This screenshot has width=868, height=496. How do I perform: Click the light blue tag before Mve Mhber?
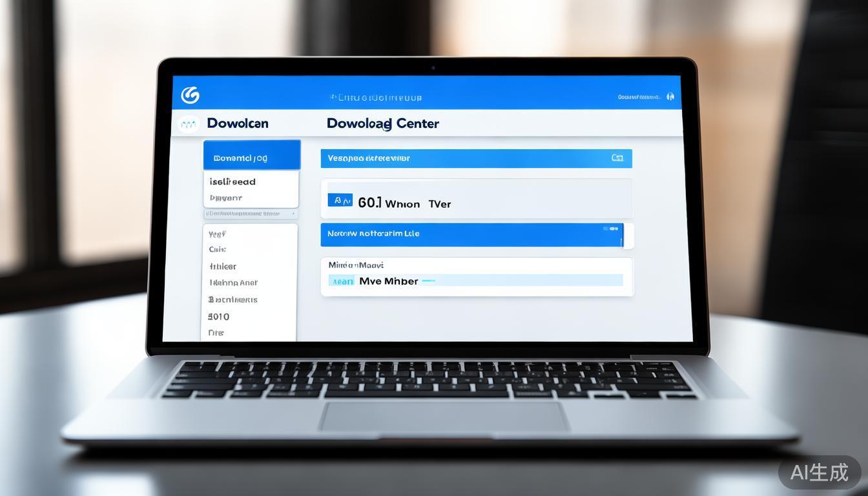pos(341,281)
